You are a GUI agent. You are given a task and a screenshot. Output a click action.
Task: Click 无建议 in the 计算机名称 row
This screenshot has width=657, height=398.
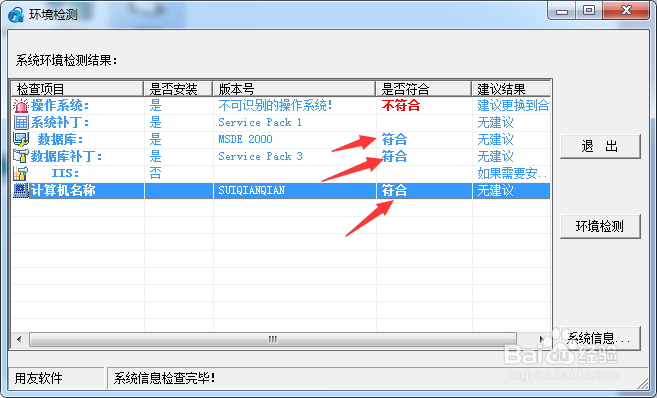tap(495, 190)
